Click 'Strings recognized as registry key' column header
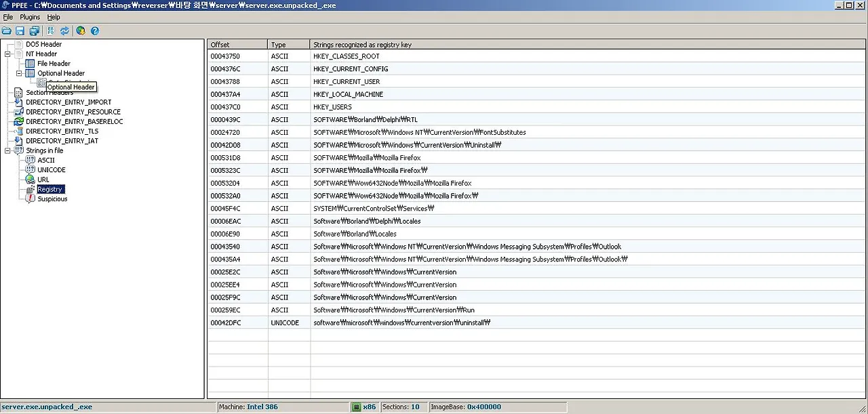This screenshot has width=868, height=414. point(588,45)
